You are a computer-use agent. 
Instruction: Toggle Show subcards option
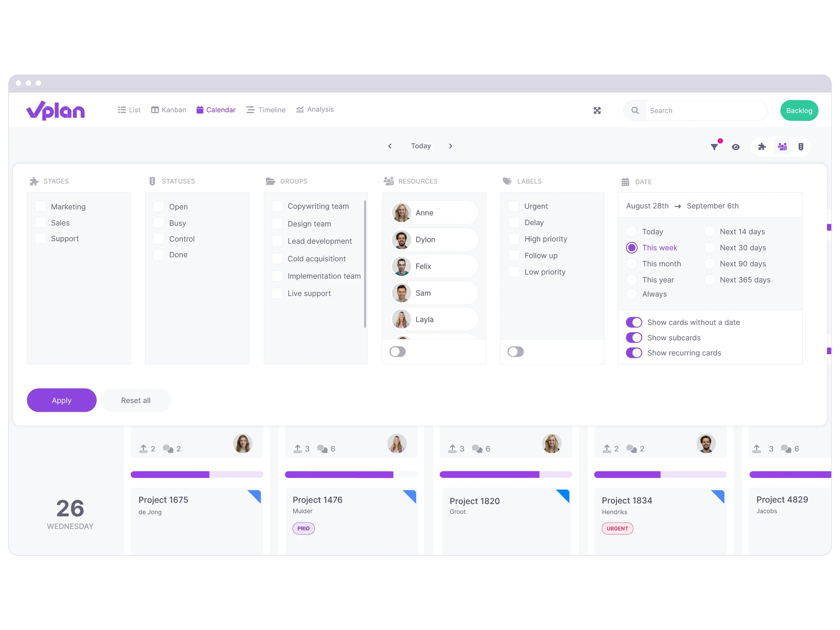(633, 338)
